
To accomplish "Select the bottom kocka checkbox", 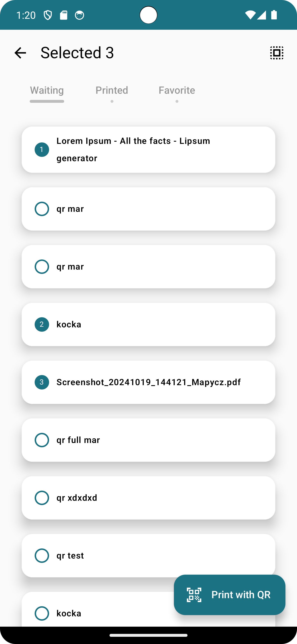I will click(x=42, y=613).
